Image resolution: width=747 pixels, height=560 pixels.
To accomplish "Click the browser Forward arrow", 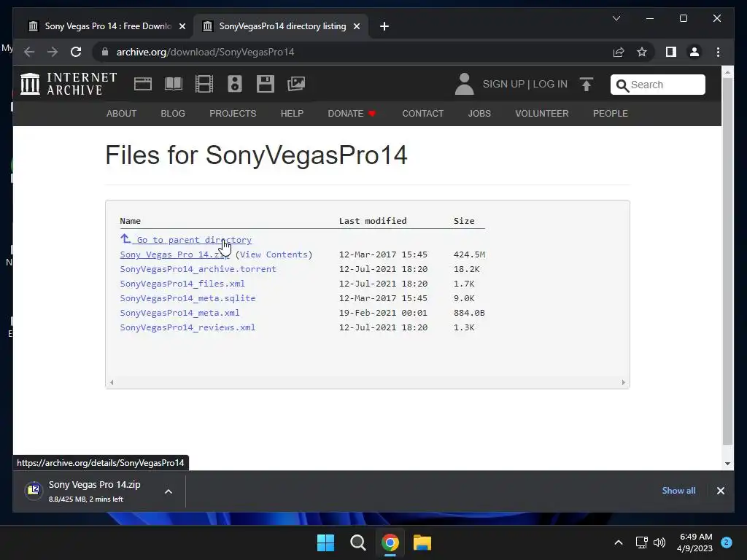I will click(53, 52).
